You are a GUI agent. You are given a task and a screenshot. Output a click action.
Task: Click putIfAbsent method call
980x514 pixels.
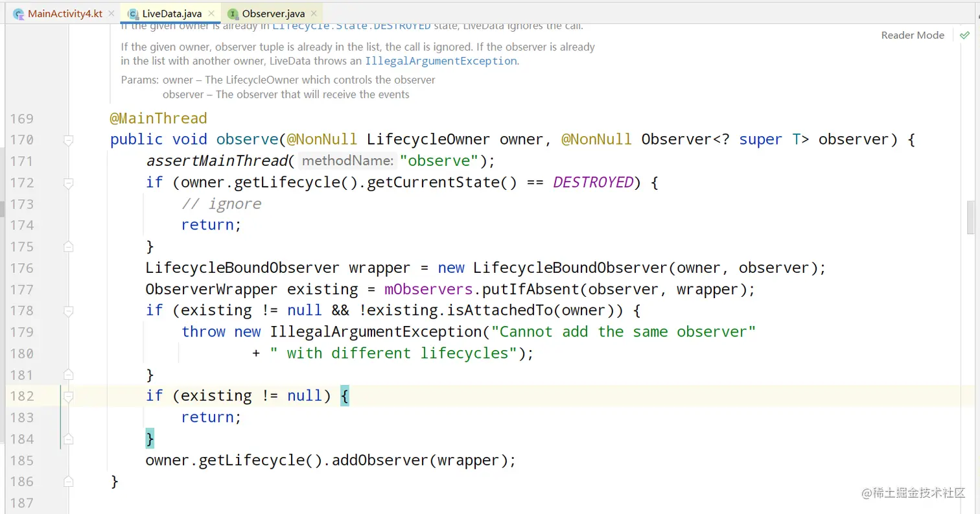point(531,289)
